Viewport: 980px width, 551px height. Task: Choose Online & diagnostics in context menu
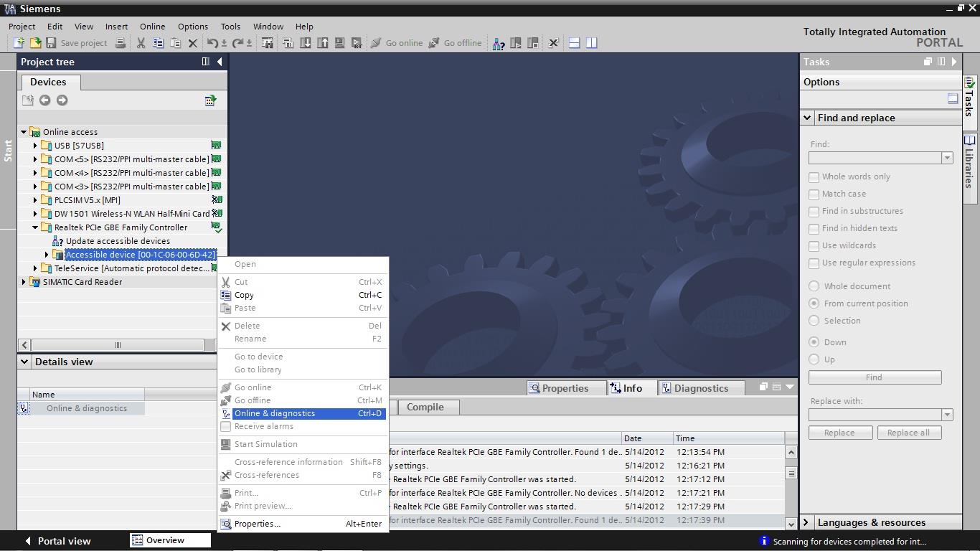click(303, 413)
